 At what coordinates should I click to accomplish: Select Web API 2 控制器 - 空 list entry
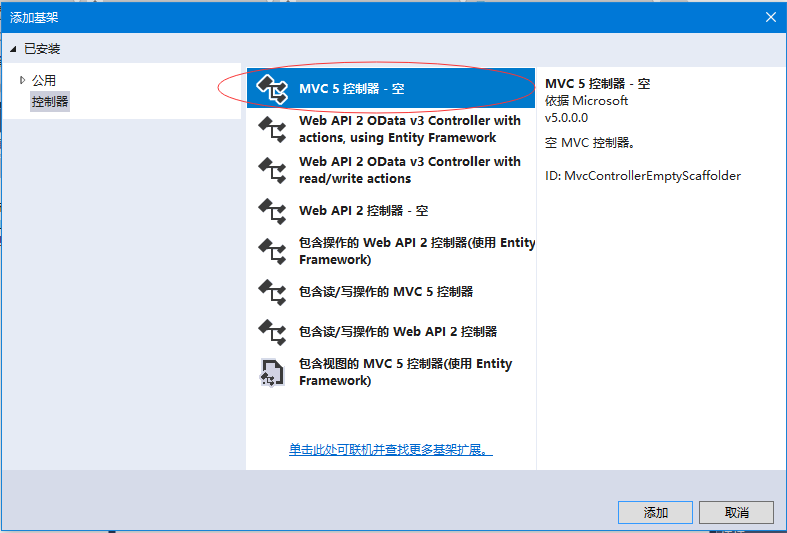364,211
